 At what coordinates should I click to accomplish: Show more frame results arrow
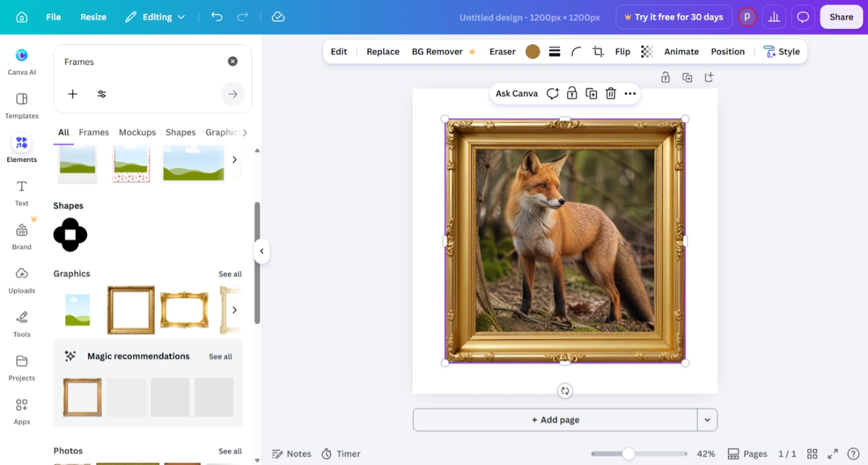[234, 159]
